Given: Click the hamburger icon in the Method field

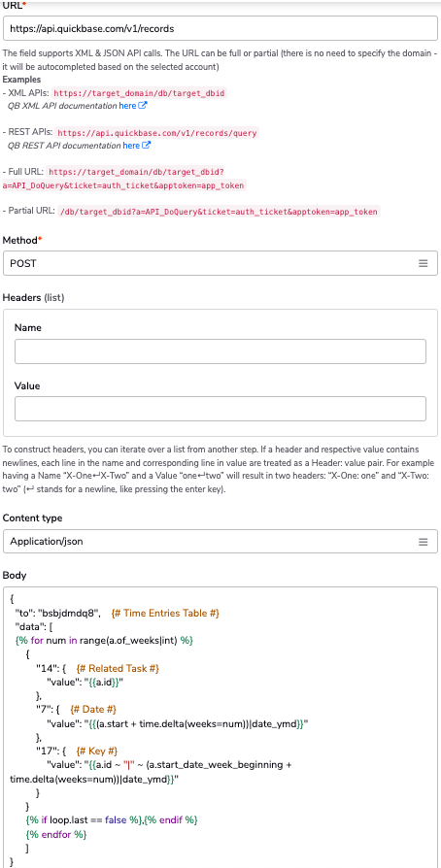Looking at the screenshot, I should point(424,263).
